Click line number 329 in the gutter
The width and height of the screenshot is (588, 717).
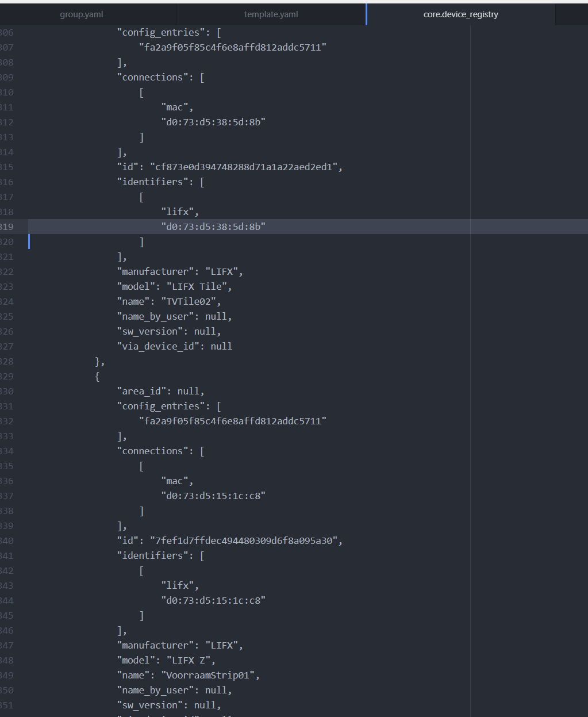pyautogui.click(x=6, y=376)
